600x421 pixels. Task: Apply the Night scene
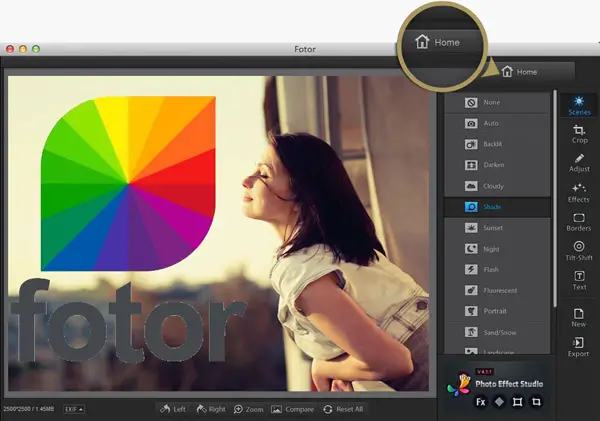click(497, 249)
